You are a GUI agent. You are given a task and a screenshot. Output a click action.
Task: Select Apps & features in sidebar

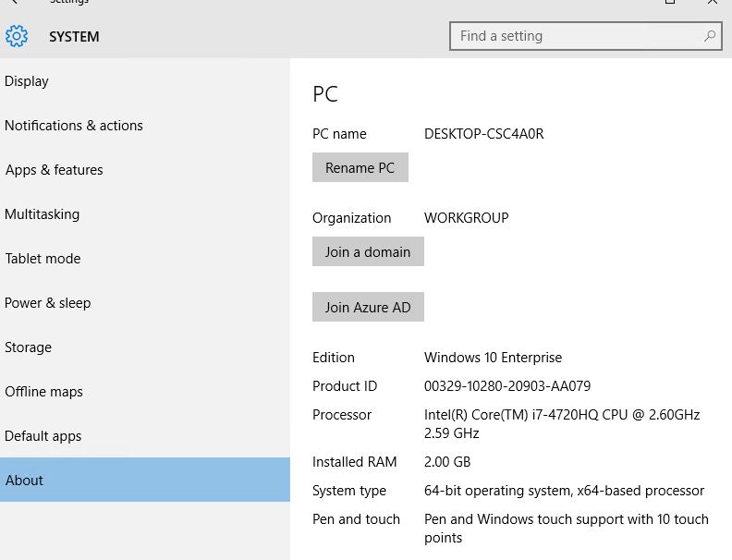coord(145,170)
